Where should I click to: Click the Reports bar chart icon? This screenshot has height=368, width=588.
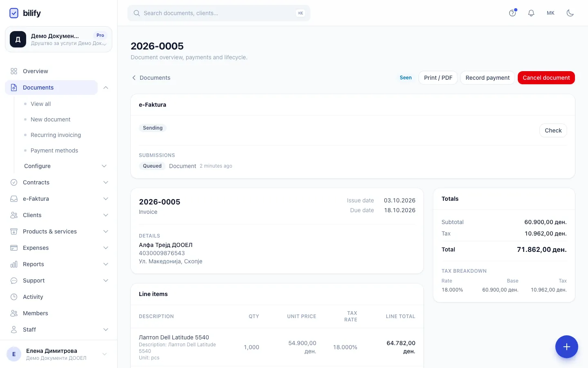click(14, 264)
